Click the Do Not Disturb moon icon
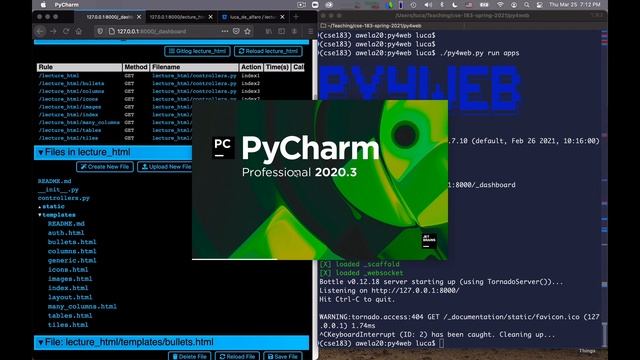The width and height of the screenshot is (640, 360). [x=455, y=5]
